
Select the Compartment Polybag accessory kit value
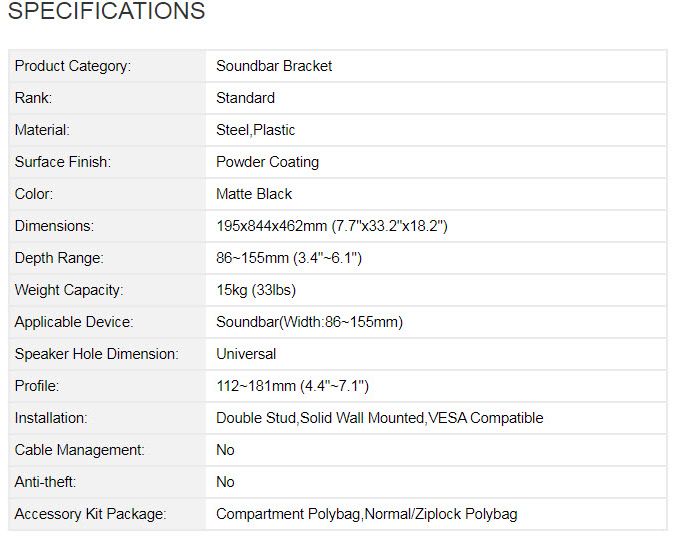pos(287,514)
